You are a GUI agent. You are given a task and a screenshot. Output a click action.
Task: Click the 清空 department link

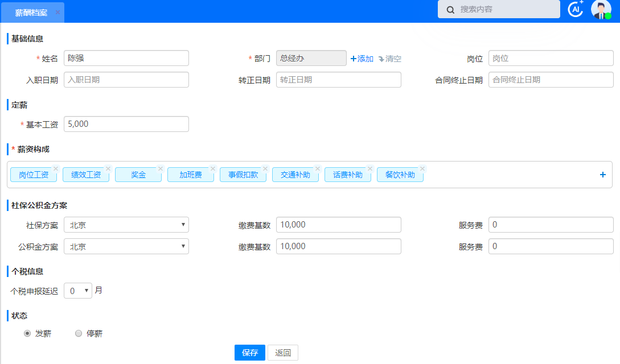click(x=390, y=59)
